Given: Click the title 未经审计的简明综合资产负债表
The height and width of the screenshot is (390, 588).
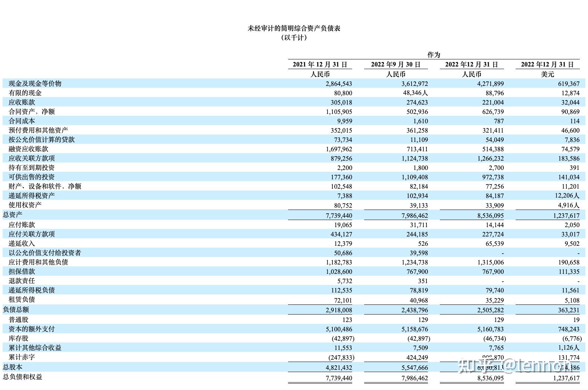Looking at the screenshot, I should pos(294,28).
